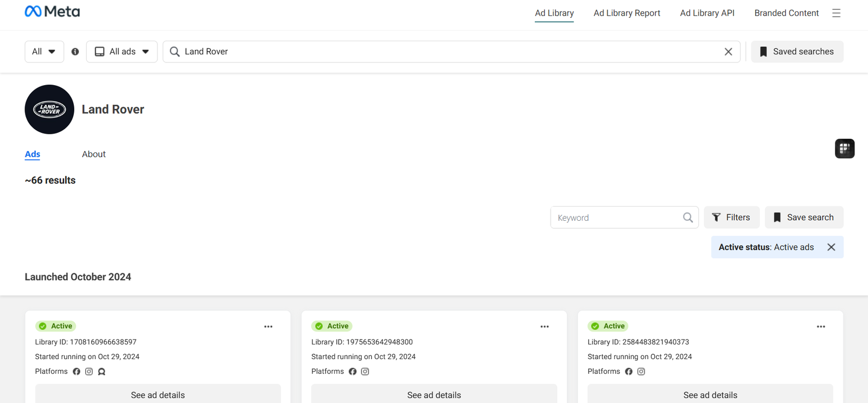Expand the All ads category dropdown
This screenshot has height=403, width=868.
coord(122,52)
